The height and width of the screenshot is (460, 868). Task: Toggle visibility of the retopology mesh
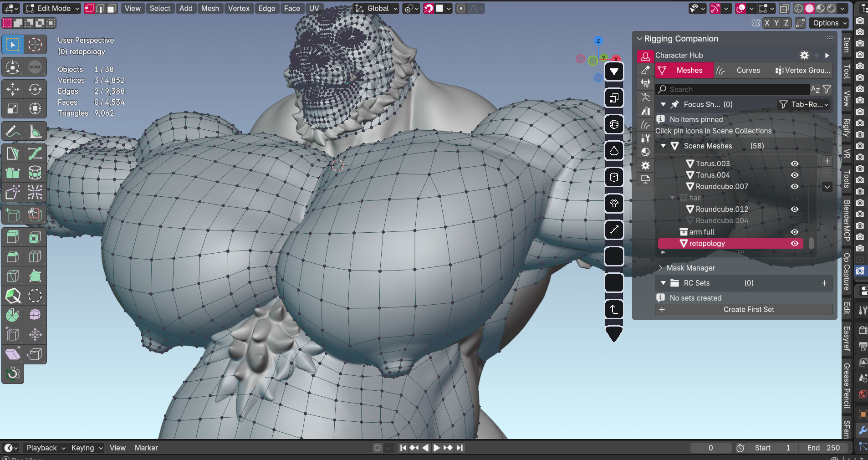point(795,244)
